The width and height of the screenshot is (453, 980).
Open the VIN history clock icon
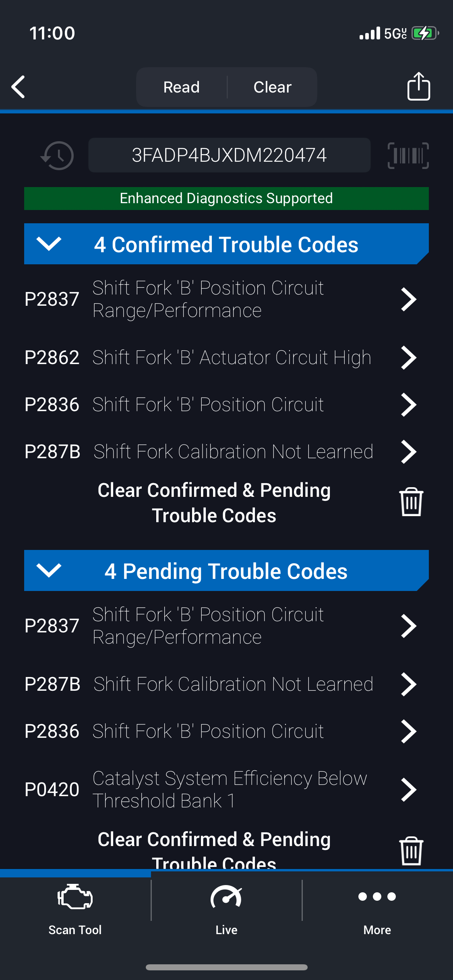click(x=58, y=156)
